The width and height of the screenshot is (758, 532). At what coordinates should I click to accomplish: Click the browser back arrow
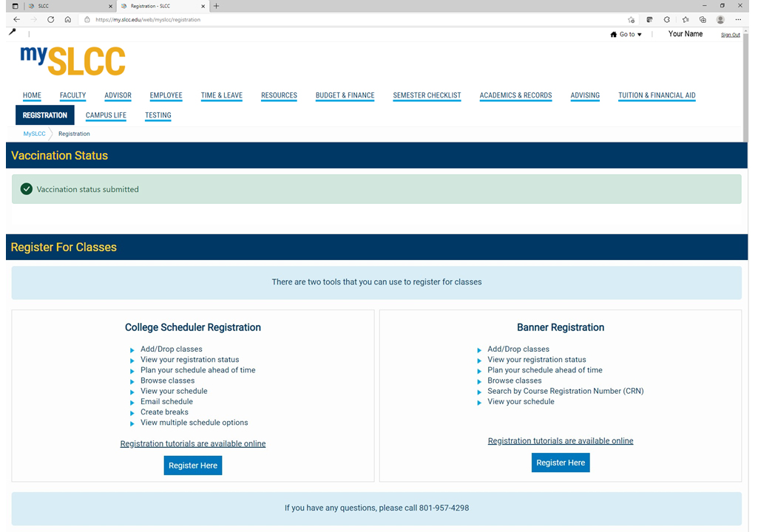(16, 20)
